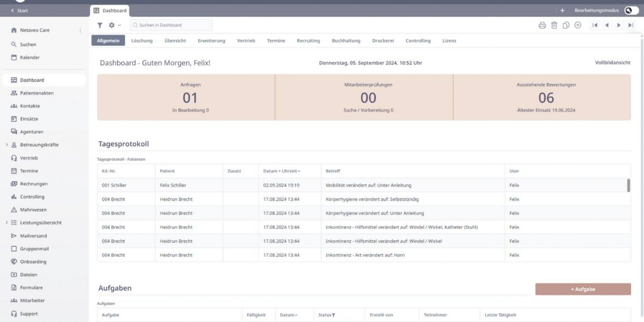Click the Tagesprotokoll table scrollbar thumb
This screenshot has height=322, width=644.
pyautogui.click(x=628, y=185)
